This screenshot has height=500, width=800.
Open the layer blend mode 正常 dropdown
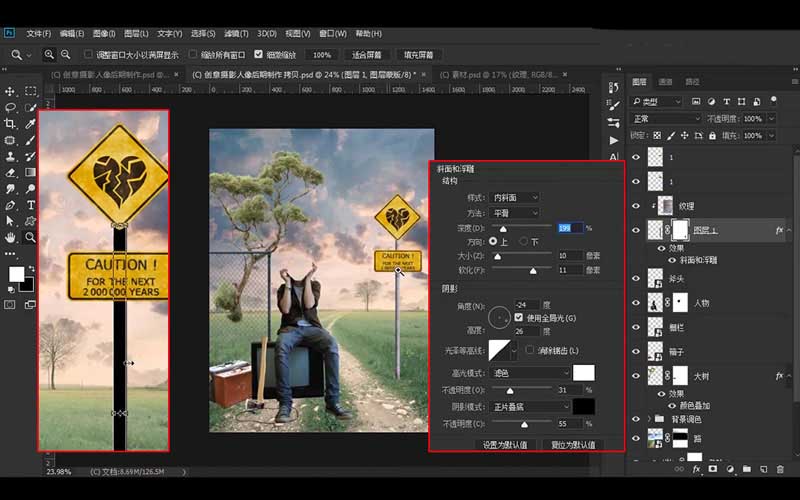[x=666, y=119]
